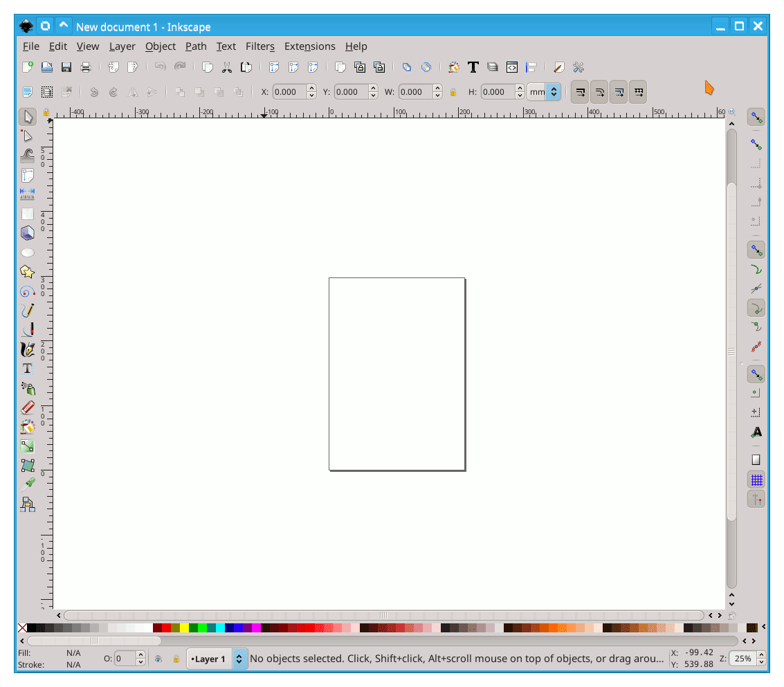
Task: Select the Measure tool
Action: tap(28, 194)
